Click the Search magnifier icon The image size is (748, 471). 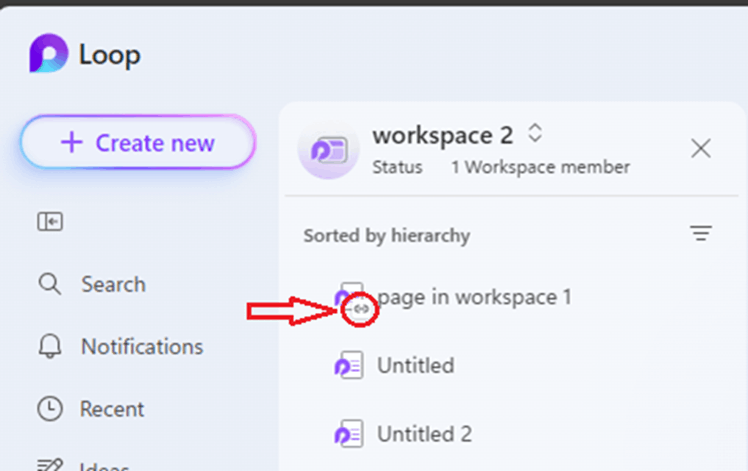pos(50,284)
